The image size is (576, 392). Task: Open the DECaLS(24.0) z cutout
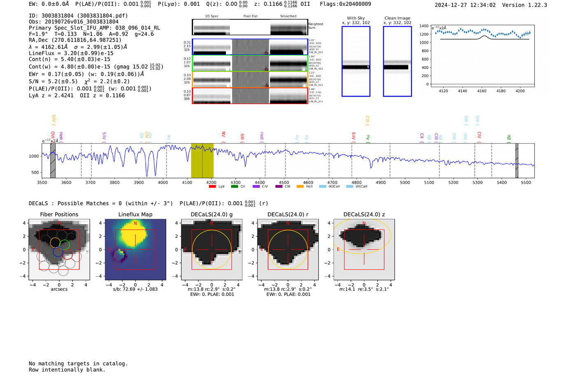(364, 250)
